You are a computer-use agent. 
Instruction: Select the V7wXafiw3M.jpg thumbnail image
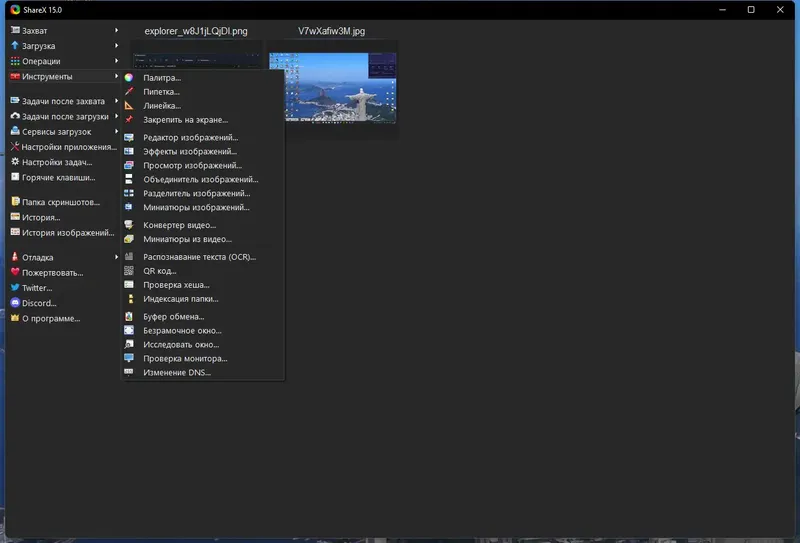[x=332, y=87]
